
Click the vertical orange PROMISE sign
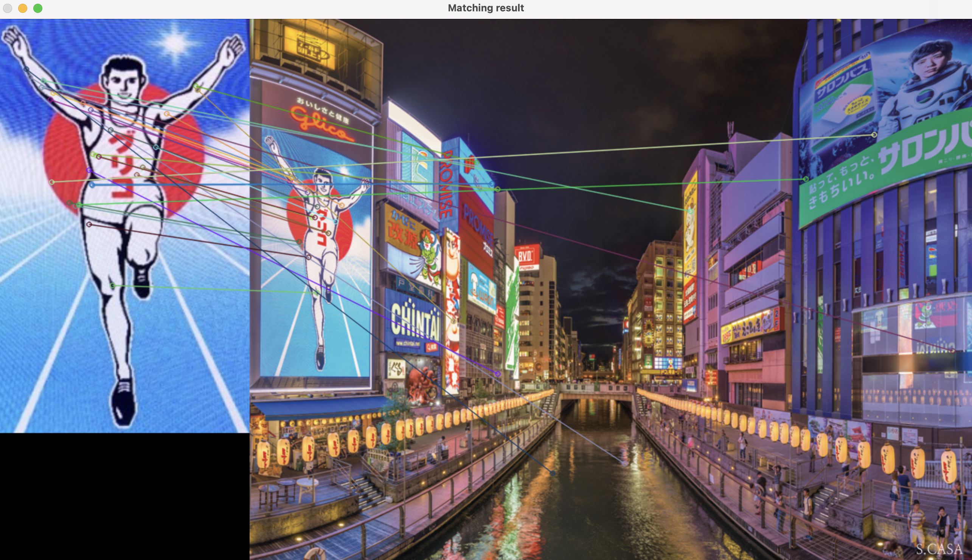point(446,185)
